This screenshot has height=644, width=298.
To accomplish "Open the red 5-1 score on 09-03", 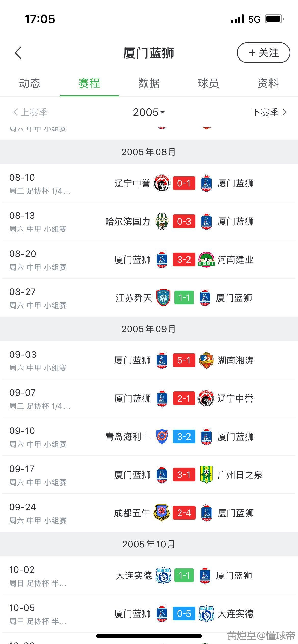I will click(184, 360).
